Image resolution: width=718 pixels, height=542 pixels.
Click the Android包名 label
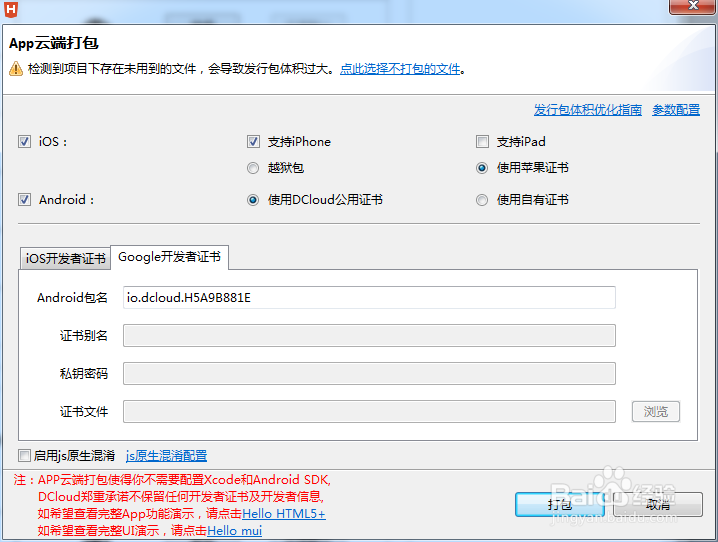[x=72, y=298]
